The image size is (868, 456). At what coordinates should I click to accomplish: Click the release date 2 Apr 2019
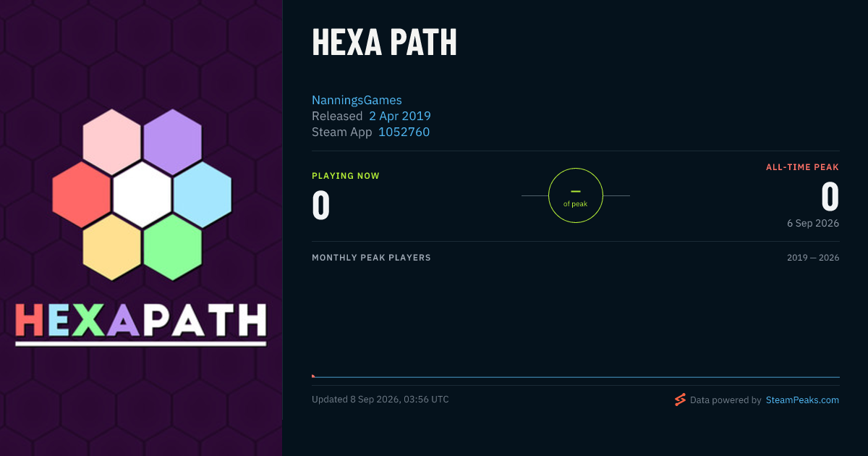pos(400,116)
